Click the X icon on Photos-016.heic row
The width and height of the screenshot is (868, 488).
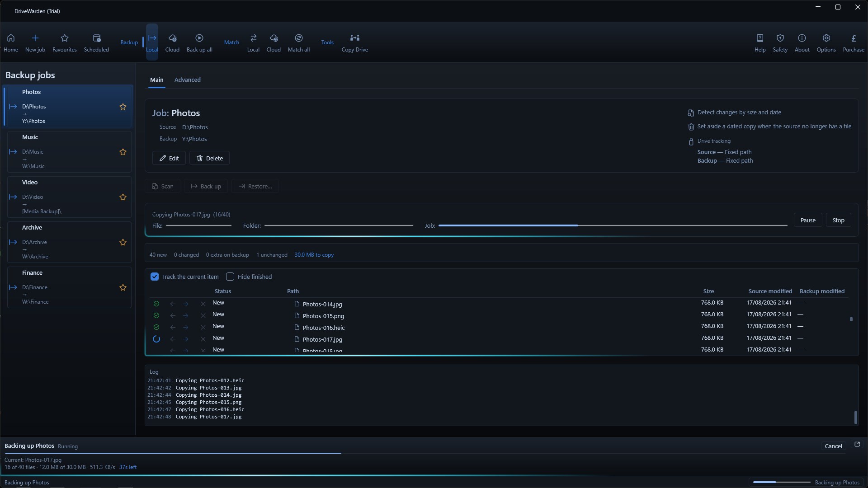coord(203,327)
